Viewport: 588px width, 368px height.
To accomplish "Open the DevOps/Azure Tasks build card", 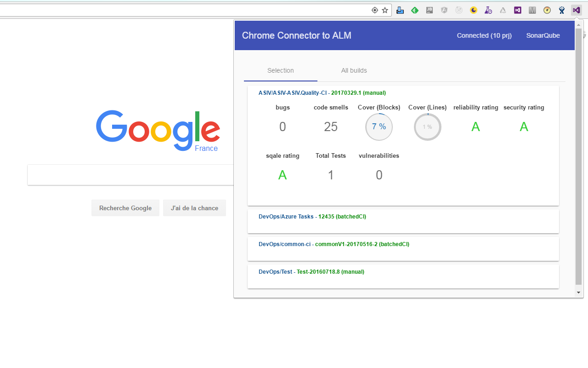I will 403,221.
